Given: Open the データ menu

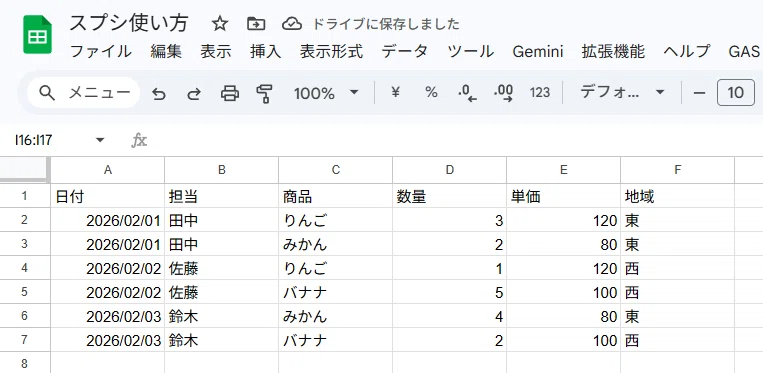Looking at the screenshot, I should (x=405, y=51).
